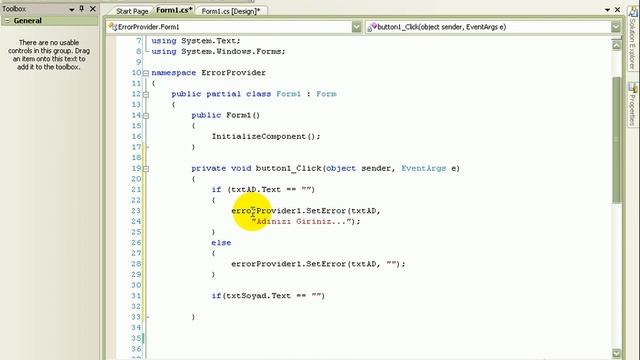Click the Toolbox panel title
This screenshot has height=360, width=640.
pos(14,9)
